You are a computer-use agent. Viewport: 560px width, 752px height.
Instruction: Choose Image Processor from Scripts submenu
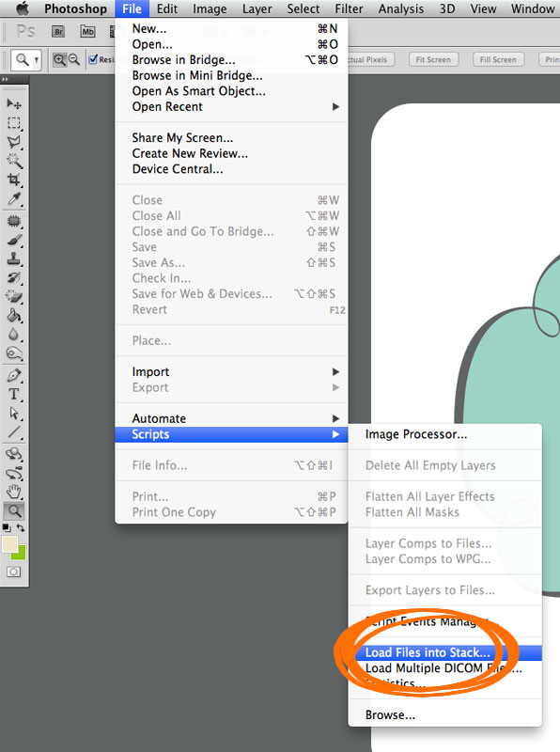(x=445, y=434)
